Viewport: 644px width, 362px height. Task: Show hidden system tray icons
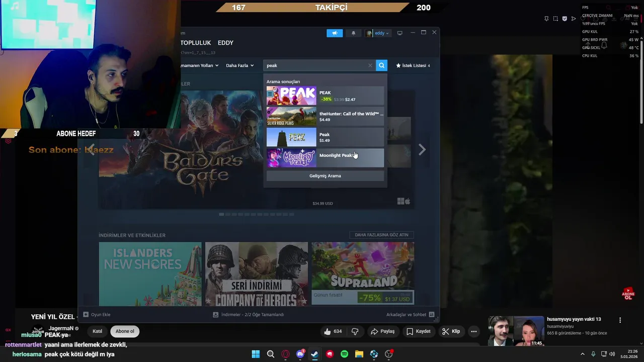tap(583, 354)
